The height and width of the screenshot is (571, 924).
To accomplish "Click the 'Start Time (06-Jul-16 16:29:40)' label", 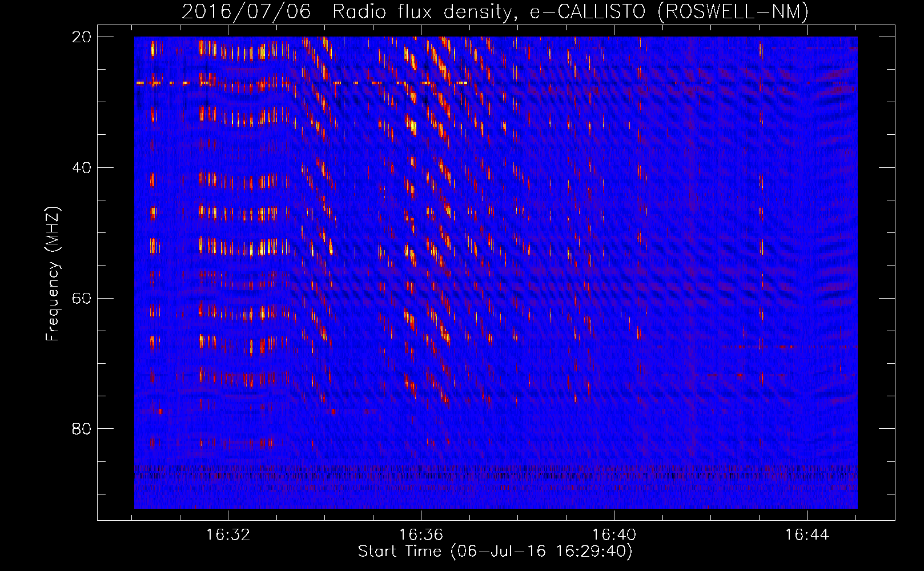I will 495,552.
